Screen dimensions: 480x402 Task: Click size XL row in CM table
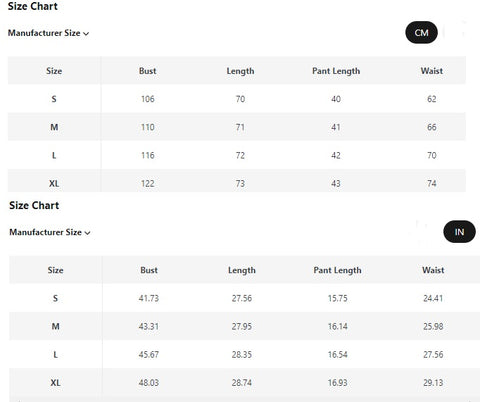tap(237, 183)
